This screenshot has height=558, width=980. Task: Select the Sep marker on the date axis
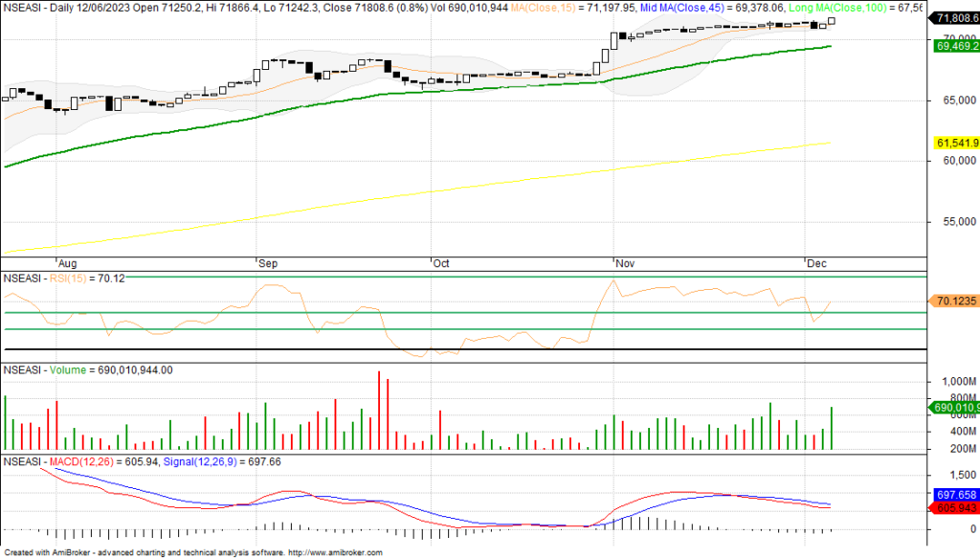[267, 261]
